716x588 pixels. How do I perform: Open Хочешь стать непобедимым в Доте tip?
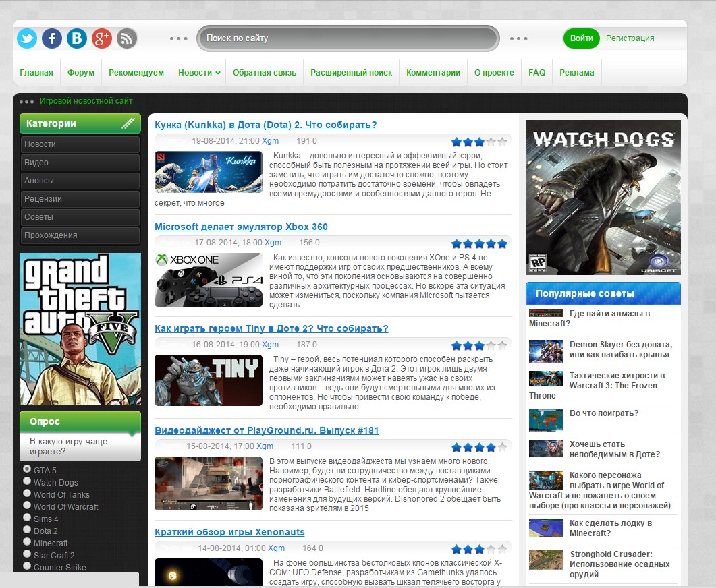tap(603, 449)
